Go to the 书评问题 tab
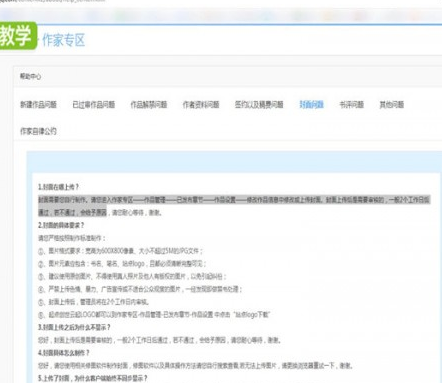The image size is (442, 383). click(352, 105)
